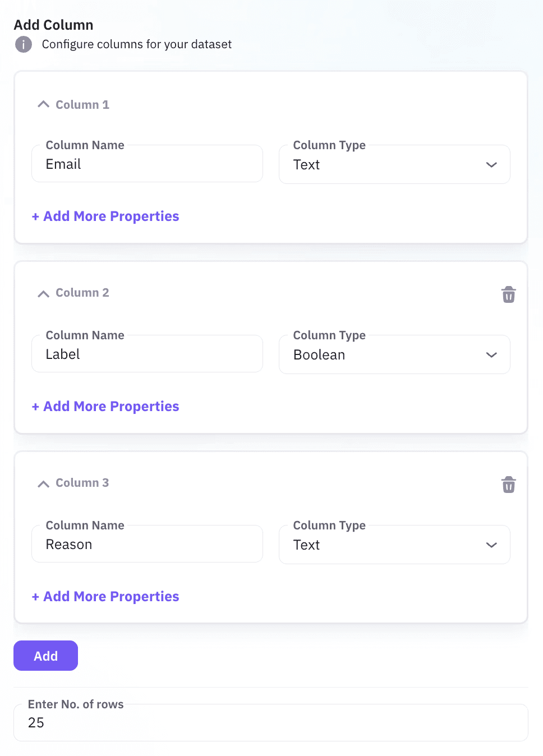Select the Column 3 header label
The width and height of the screenshot is (543, 756).
[82, 483]
